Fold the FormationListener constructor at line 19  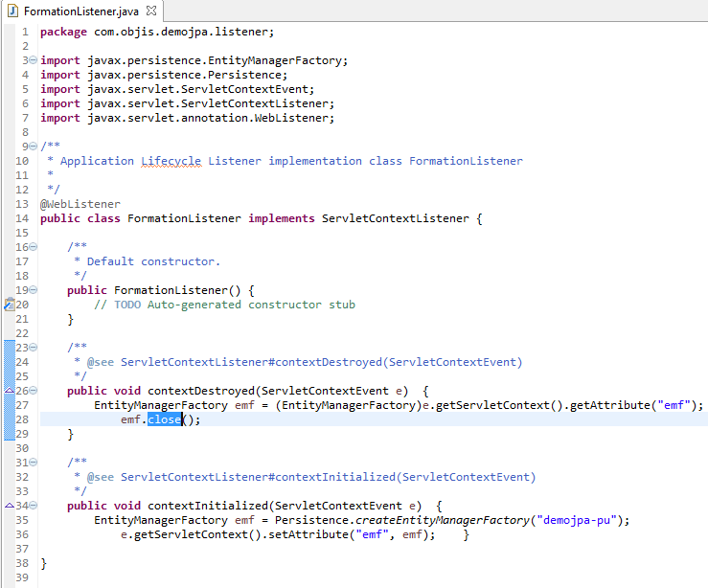tap(34, 290)
